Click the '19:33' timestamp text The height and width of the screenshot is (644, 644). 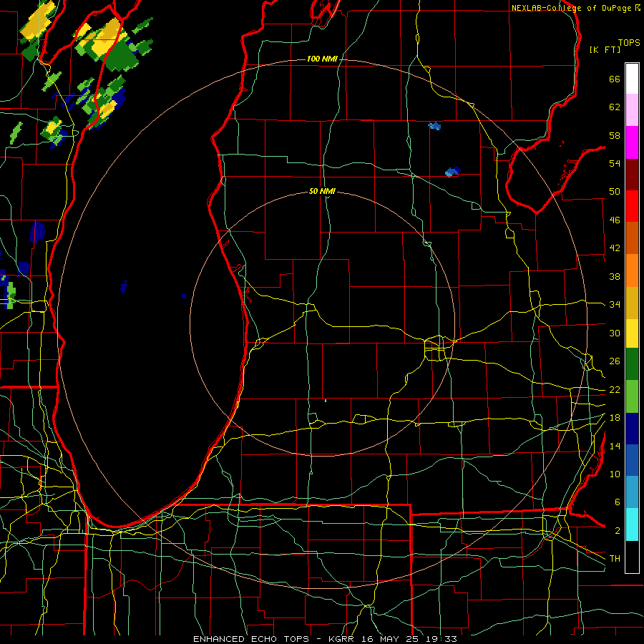[442, 639]
